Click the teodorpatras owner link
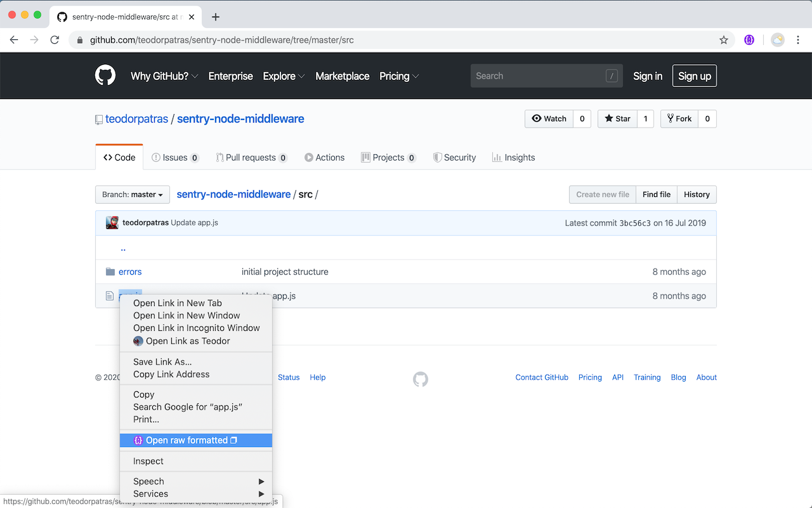This screenshot has width=812, height=508. click(137, 119)
